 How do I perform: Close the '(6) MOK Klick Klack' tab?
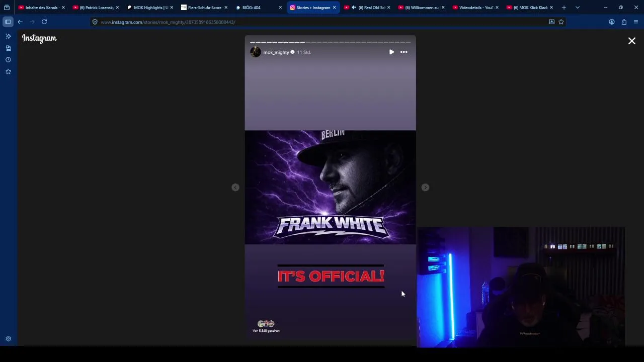click(551, 8)
